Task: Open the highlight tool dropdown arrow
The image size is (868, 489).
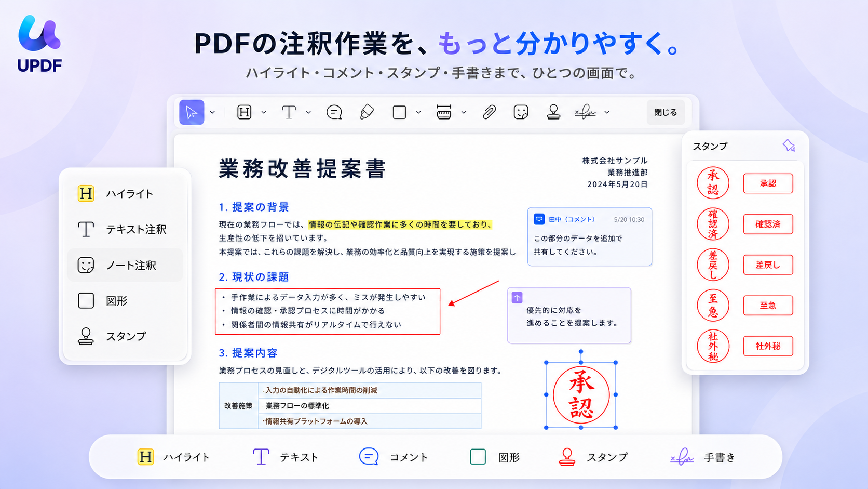Action: (264, 112)
